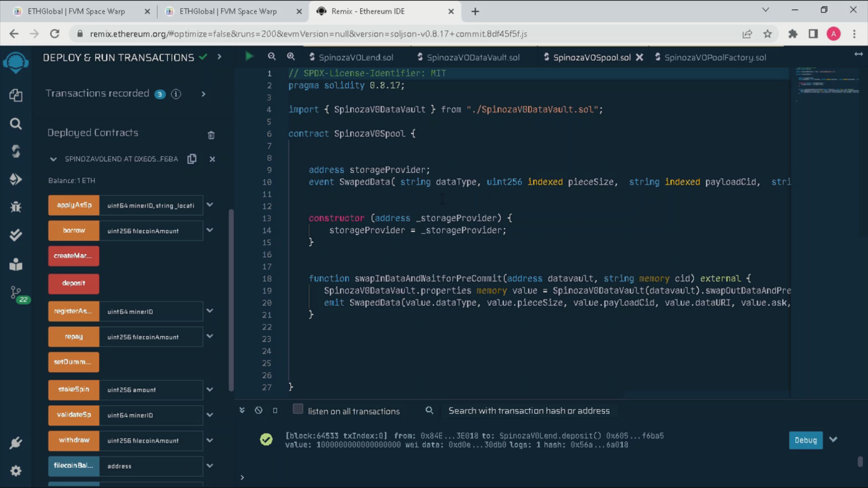
Task: Open the unit testing sidebar icon
Action: (x=16, y=264)
